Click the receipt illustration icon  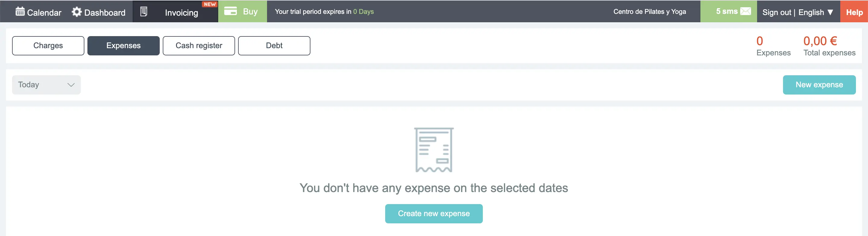434,150
